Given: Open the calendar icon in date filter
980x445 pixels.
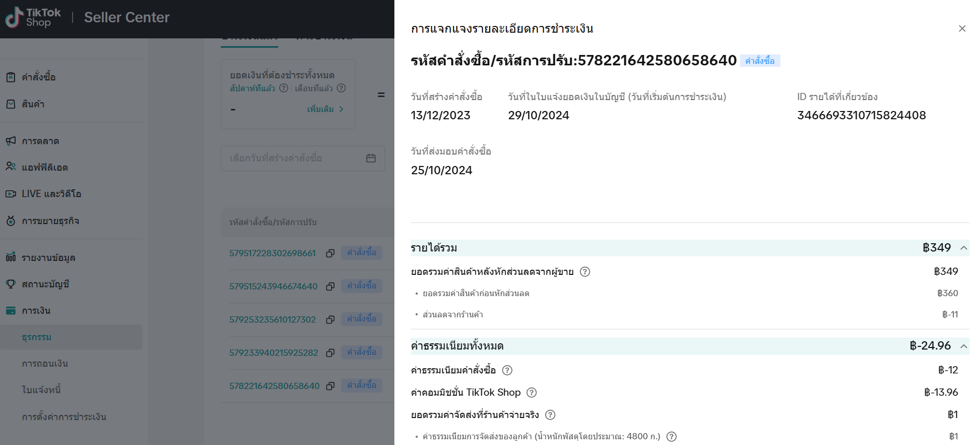Looking at the screenshot, I should tap(371, 158).
